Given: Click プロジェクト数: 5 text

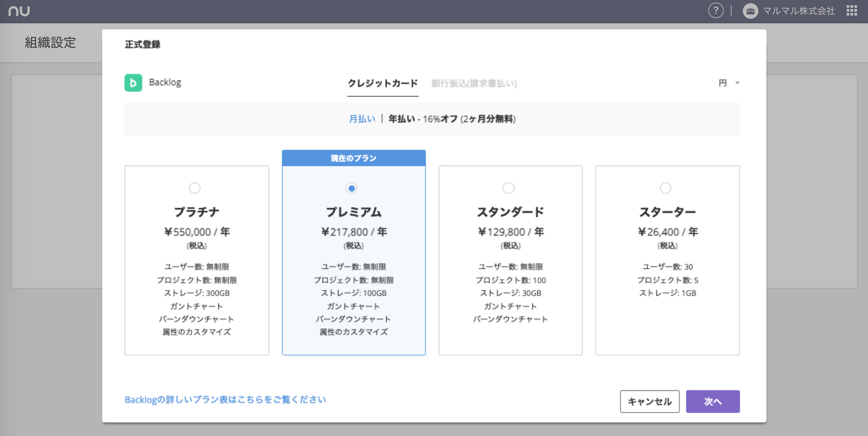Looking at the screenshot, I should 667,280.
